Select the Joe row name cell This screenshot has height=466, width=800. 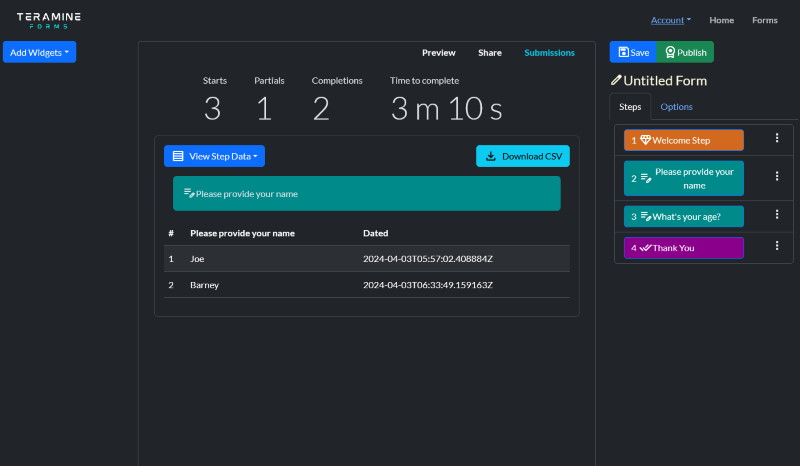(197, 259)
